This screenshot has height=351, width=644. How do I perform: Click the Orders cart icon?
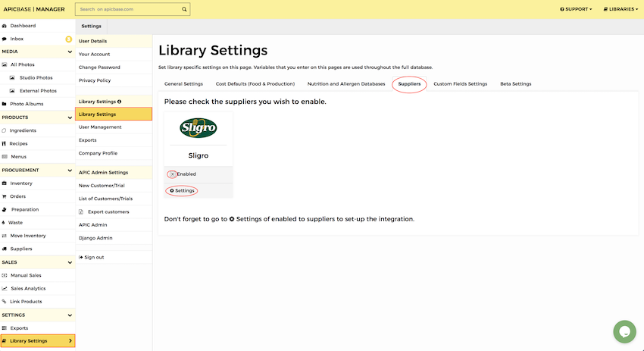click(4, 196)
